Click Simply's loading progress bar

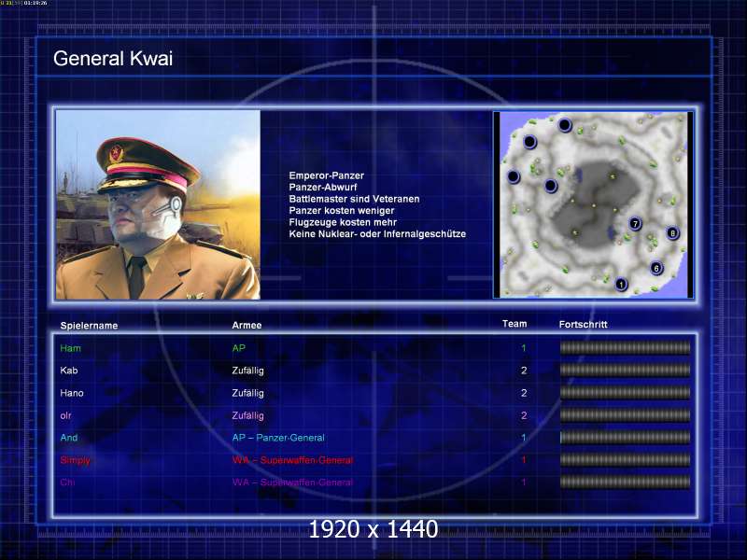click(625, 460)
